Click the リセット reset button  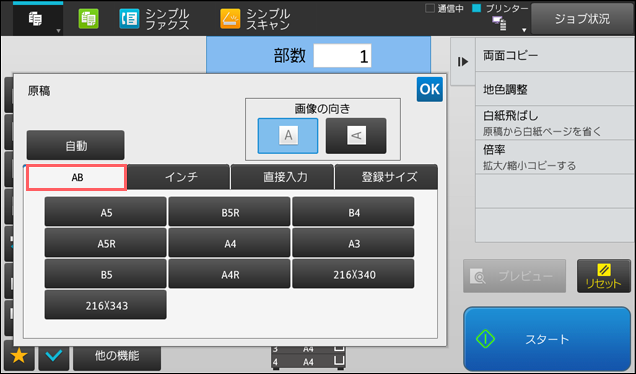coord(604,276)
